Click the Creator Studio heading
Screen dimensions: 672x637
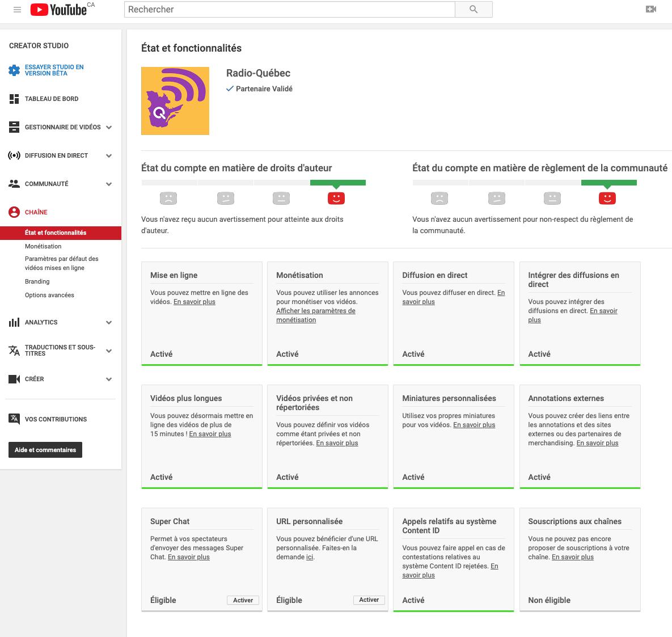point(39,45)
